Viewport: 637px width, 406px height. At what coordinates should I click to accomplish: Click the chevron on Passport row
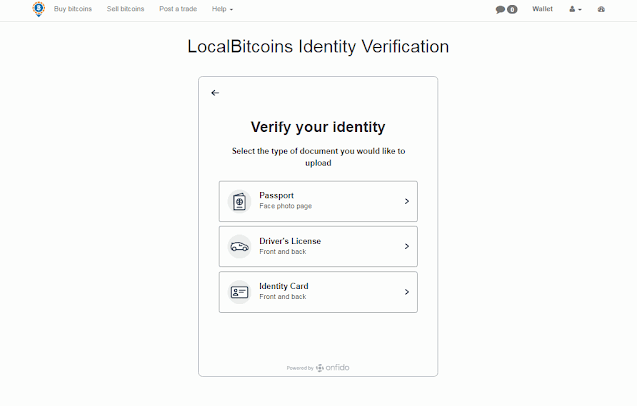[x=407, y=201]
